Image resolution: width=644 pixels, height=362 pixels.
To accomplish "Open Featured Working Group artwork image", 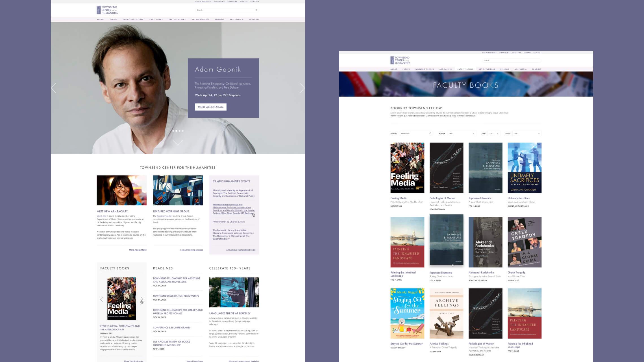I will (x=178, y=190).
